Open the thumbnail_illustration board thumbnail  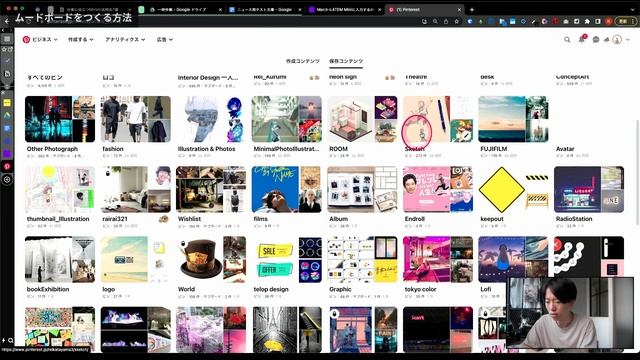point(60,189)
